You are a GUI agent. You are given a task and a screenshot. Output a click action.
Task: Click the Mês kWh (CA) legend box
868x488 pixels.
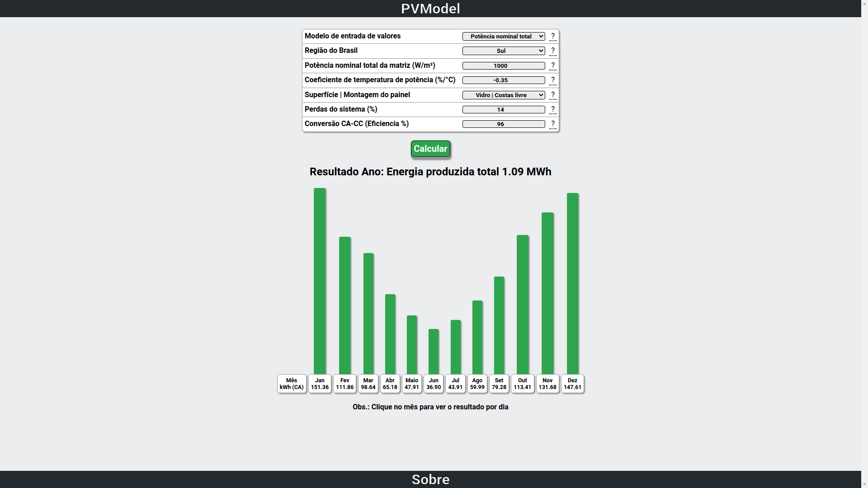coord(292,384)
